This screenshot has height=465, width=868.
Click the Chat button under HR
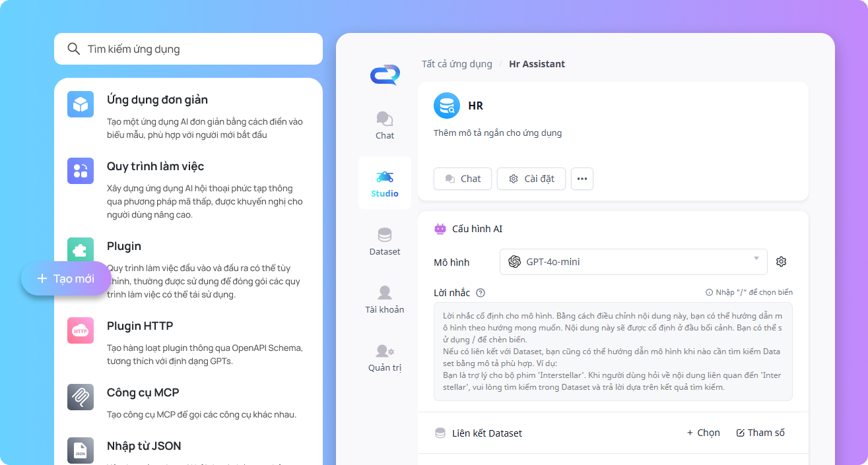pos(462,179)
